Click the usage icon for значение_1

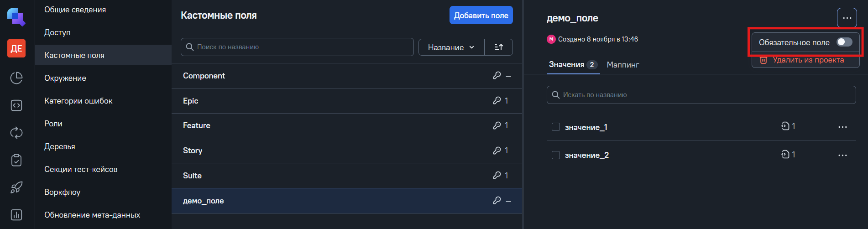pyautogui.click(x=785, y=126)
